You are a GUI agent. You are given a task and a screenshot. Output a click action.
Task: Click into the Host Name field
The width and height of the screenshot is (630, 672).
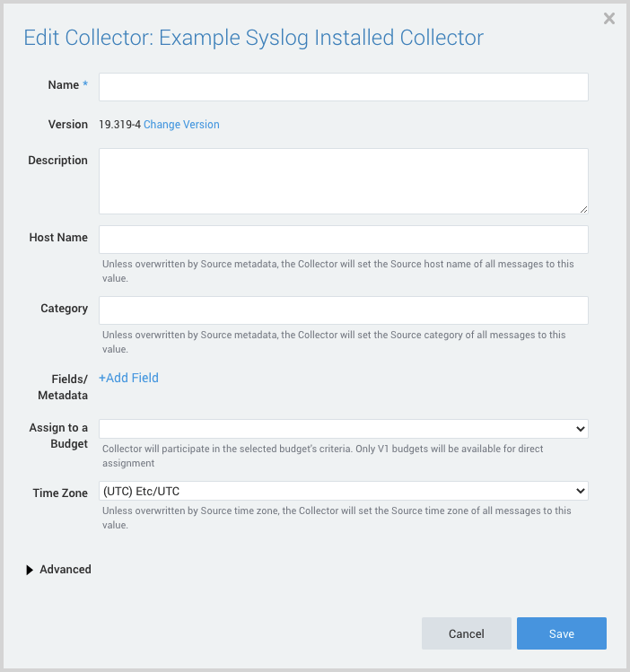343,240
